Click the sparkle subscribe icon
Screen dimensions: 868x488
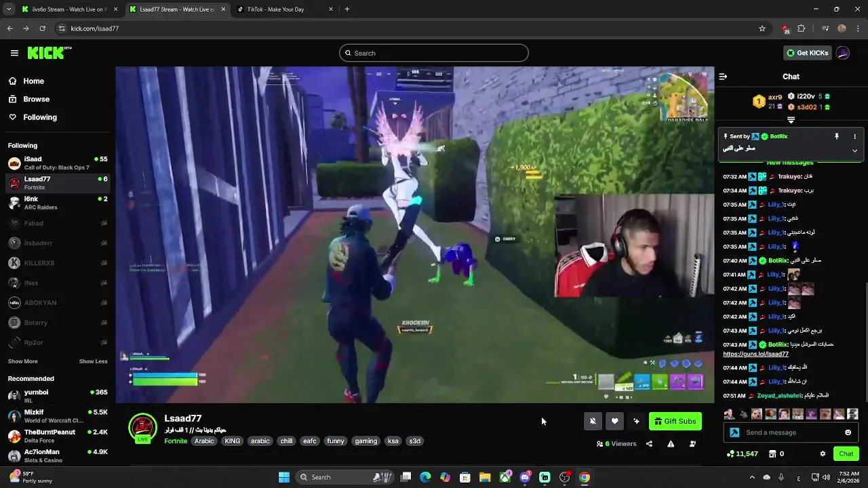click(x=636, y=422)
